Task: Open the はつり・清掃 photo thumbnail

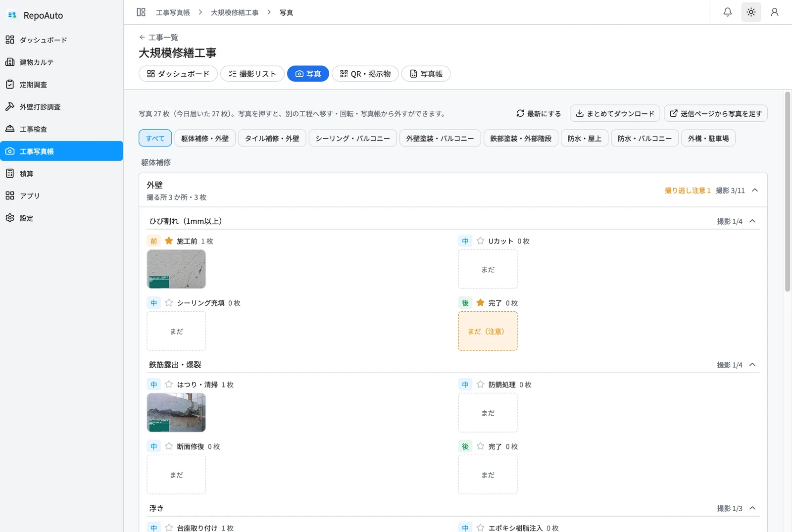Action: 176,413
